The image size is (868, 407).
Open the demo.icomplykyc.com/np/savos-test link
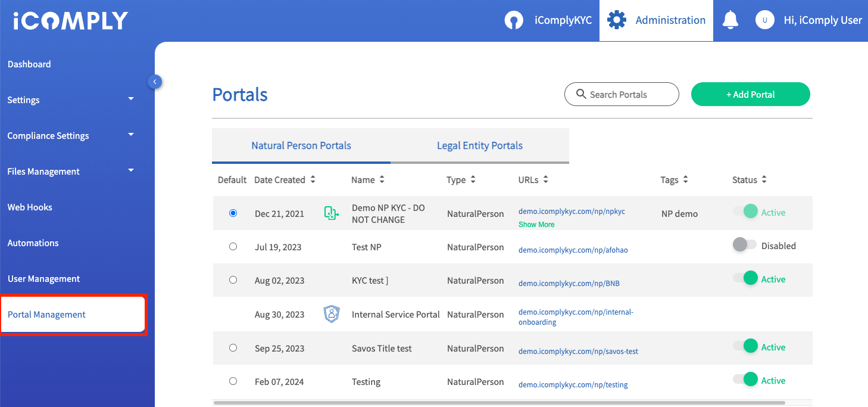coord(578,352)
